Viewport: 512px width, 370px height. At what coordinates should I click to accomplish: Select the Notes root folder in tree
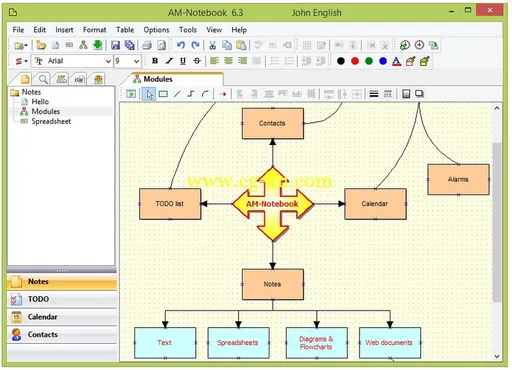[x=31, y=92]
